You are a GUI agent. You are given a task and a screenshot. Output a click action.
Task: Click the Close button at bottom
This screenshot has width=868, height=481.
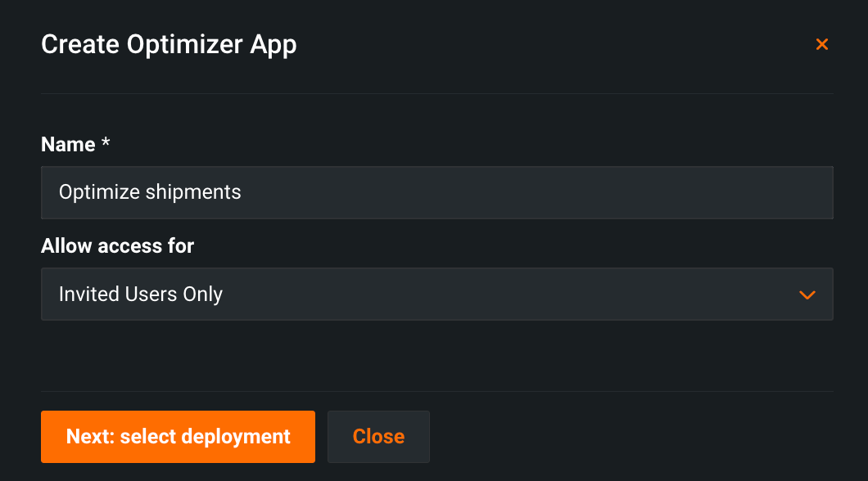coord(378,437)
